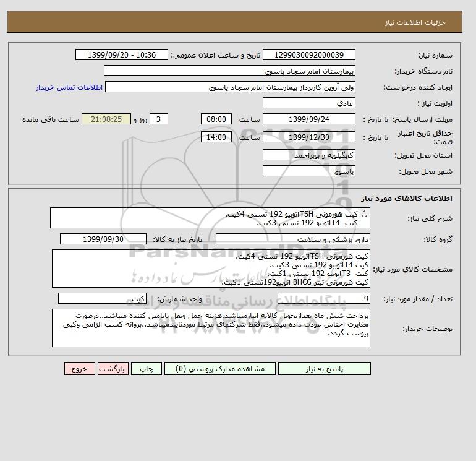Click the گروه کالا label
The width and height of the screenshot is (476, 461).
point(438,239)
